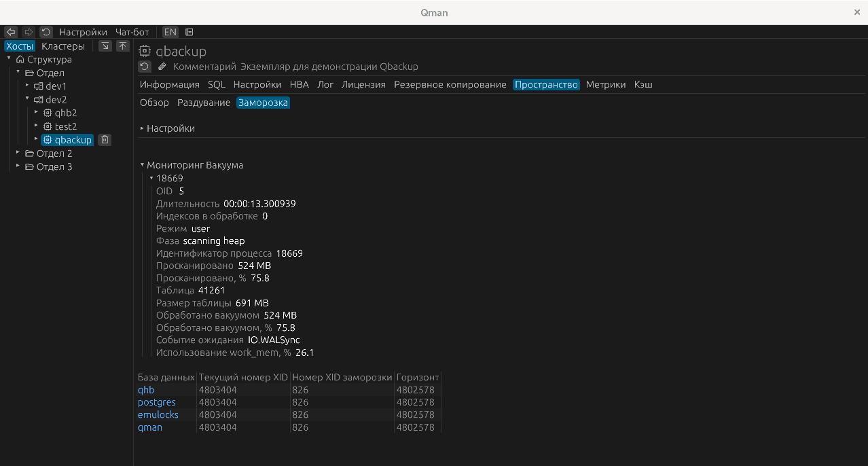Click the collapse-tree diagonal arrow icon
This screenshot has width=868, height=466.
105,46
